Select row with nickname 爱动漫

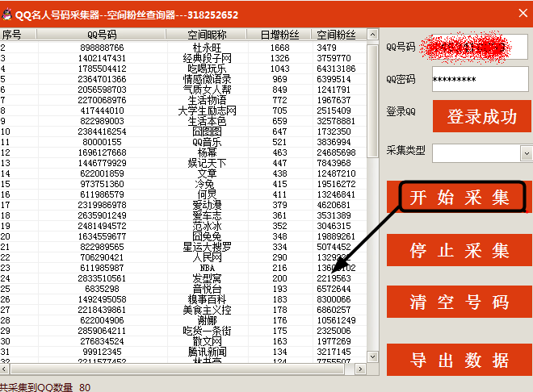[x=183, y=206]
